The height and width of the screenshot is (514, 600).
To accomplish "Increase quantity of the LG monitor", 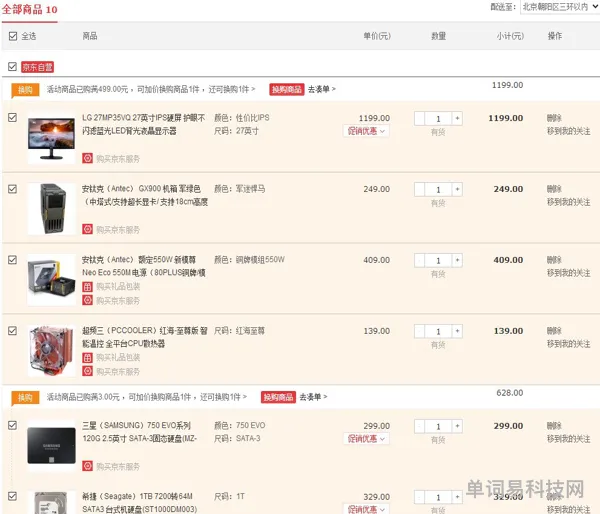I will [457, 118].
